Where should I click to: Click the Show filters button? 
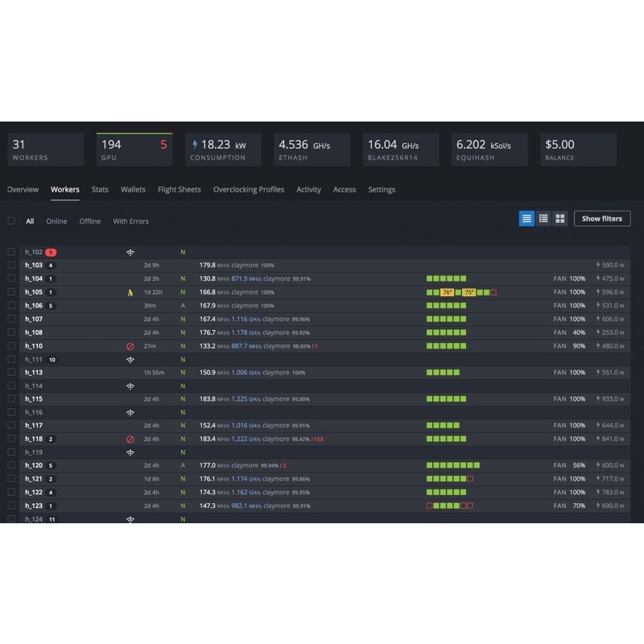pyautogui.click(x=601, y=219)
